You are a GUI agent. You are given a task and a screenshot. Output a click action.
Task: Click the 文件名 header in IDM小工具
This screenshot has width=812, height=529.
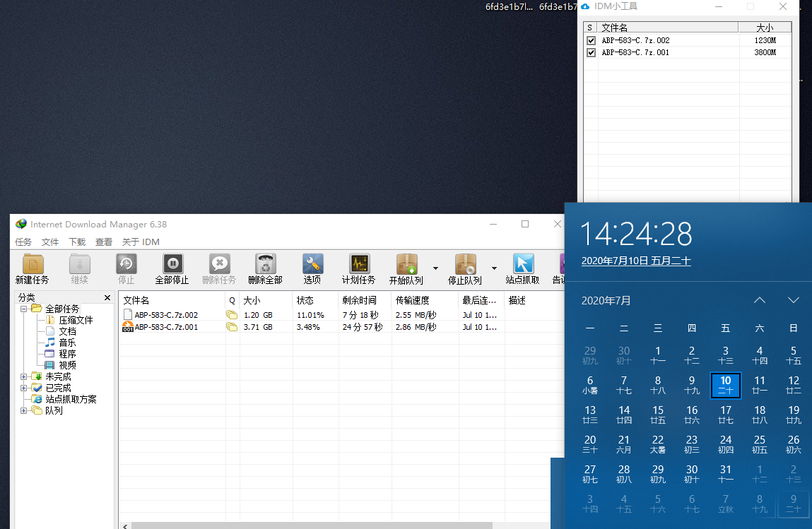coord(668,28)
